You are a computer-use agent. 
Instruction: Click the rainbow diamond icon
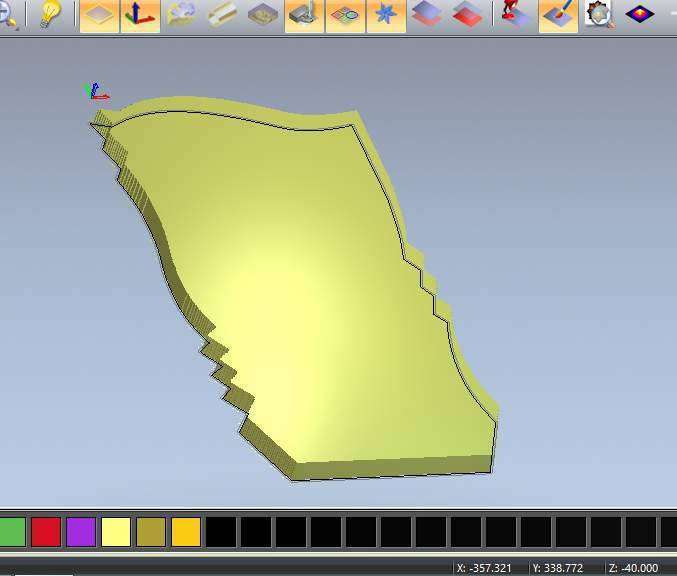tap(640, 15)
